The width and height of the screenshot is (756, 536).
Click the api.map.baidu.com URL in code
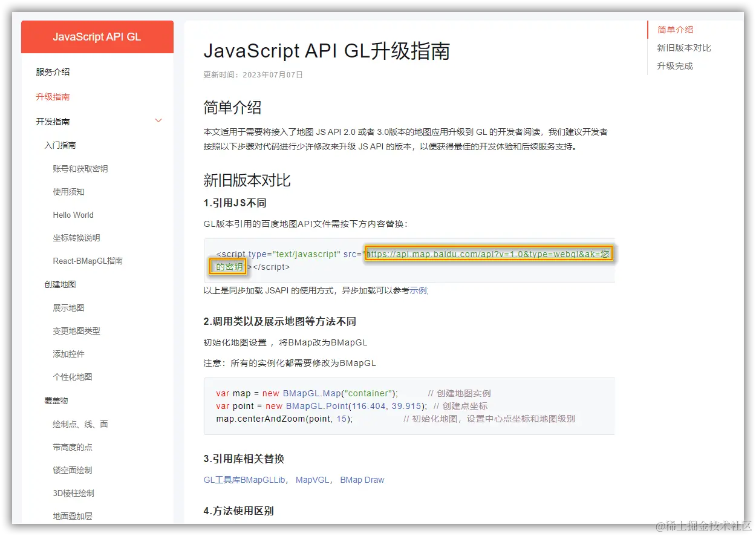pos(489,254)
